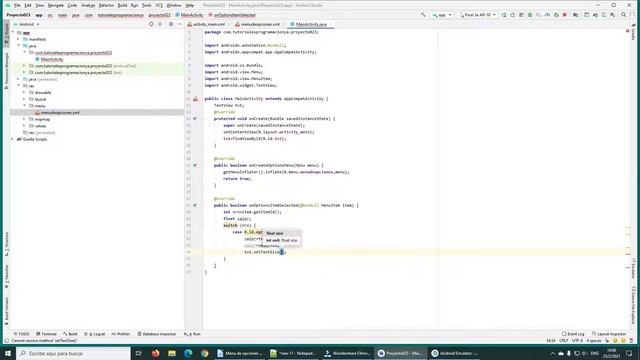Choose 'float size' parameter hint in popup
Image resolution: width=640 pixels, height=360 pixels.
(275, 233)
